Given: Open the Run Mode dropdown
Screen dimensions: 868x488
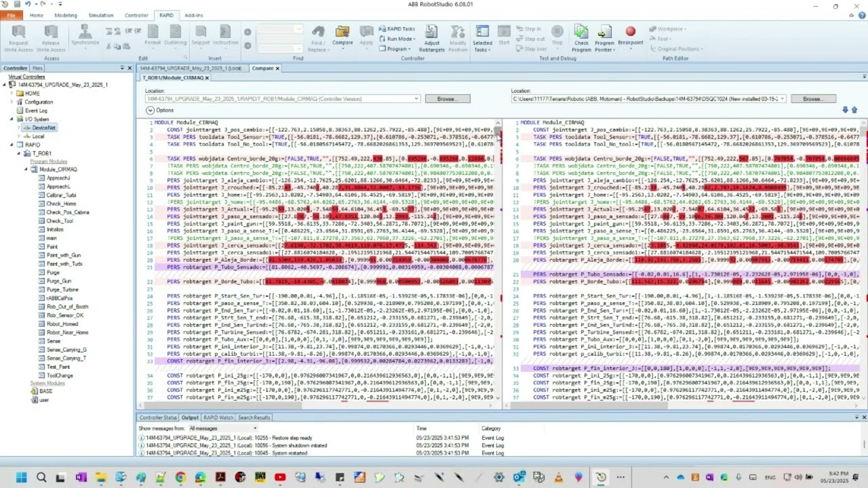Looking at the screenshot, I should pos(397,39).
